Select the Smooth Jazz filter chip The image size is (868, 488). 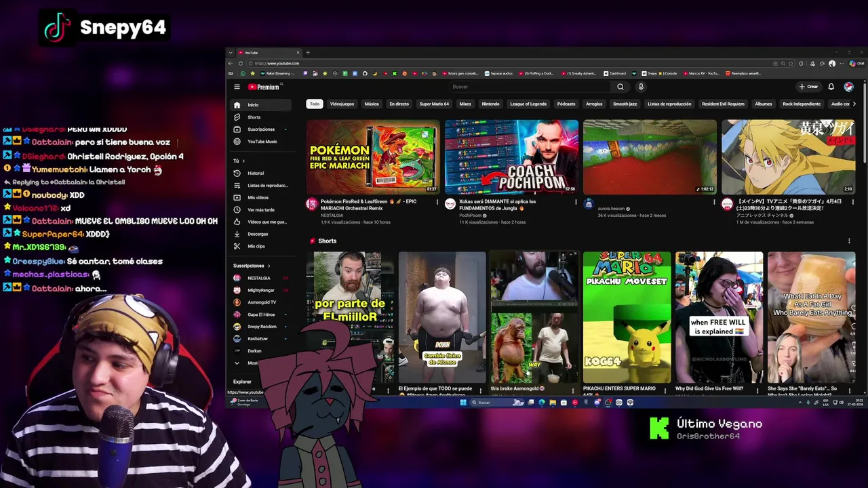click(x=625, y=104)
